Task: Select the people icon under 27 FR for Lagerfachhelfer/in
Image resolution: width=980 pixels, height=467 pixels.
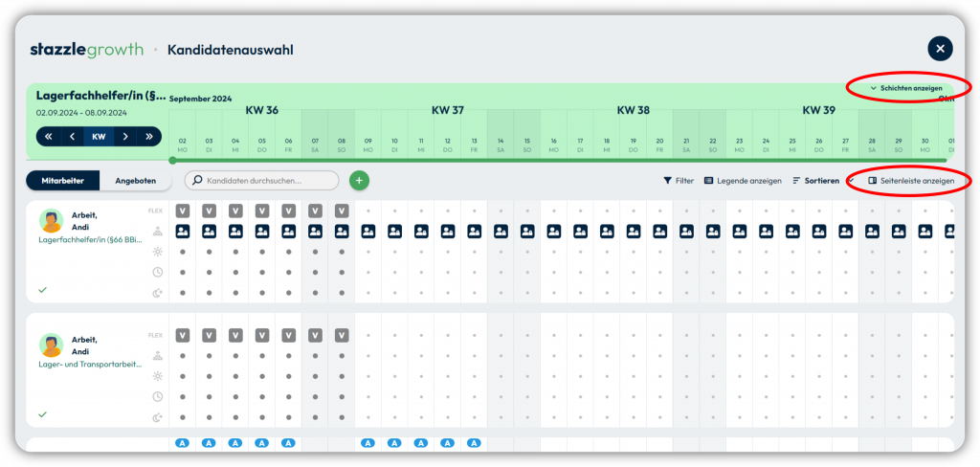Action: (846, 232)
